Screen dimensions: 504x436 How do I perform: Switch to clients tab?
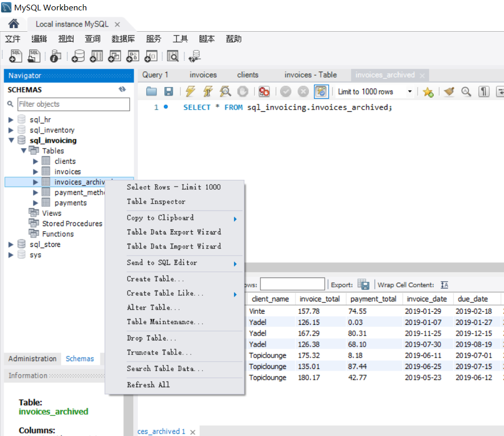pyautogui.click(x=248, y=75)
